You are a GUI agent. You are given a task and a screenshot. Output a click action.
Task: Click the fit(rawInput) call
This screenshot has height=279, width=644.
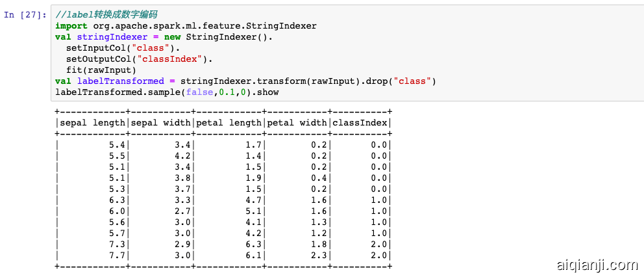click(x=101, y=70)
